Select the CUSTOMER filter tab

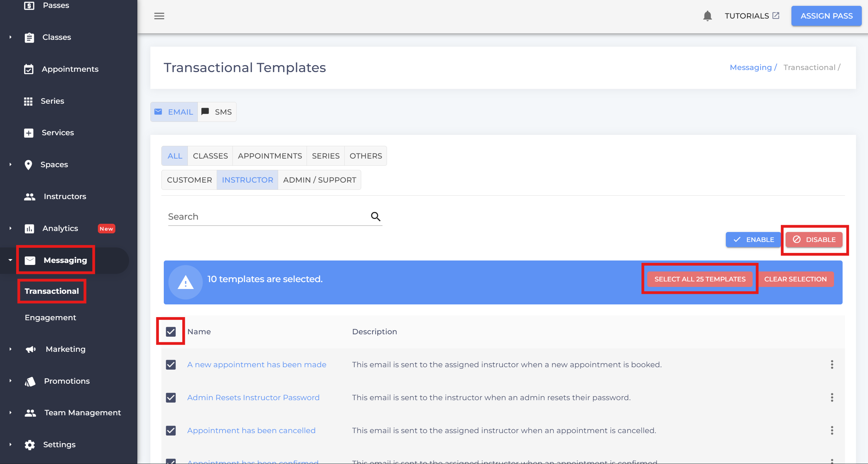click(x=189, y=180)
